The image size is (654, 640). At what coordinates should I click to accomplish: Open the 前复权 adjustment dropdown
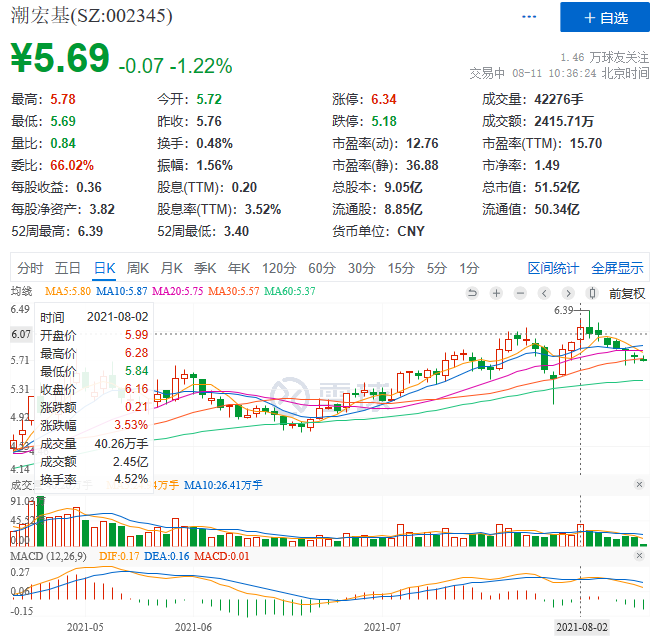(x=627, y=294)
